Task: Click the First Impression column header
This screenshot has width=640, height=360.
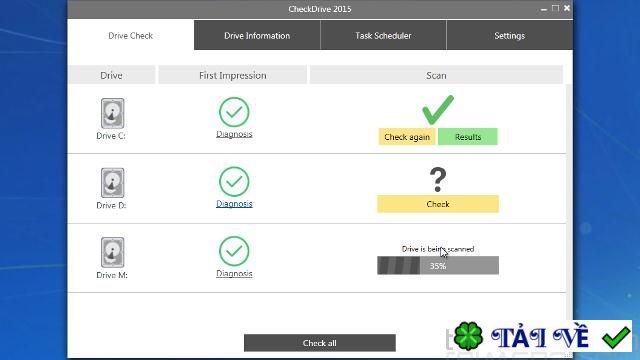Action: click(x=233, y=75)
